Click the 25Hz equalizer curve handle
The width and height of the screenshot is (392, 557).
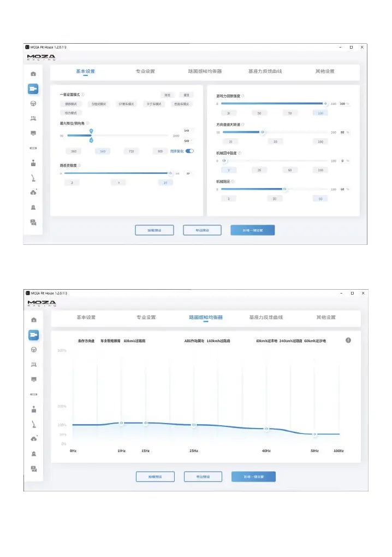(194, 425)
